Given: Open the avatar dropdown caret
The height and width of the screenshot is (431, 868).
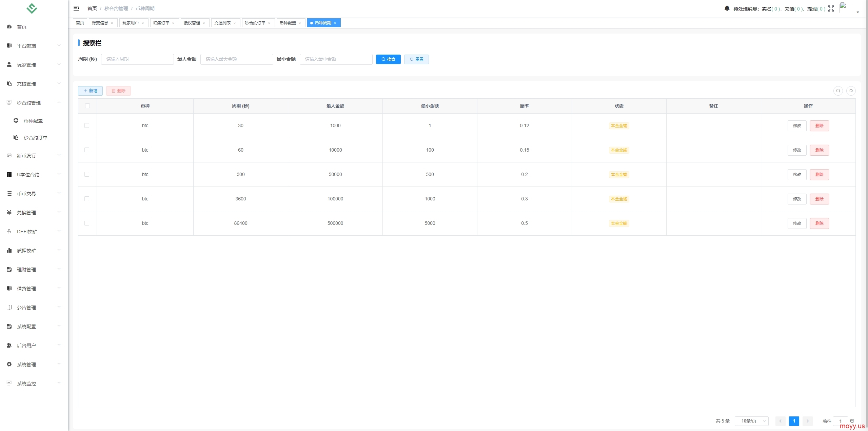Looking at the screenshot, I should (858, 12).
